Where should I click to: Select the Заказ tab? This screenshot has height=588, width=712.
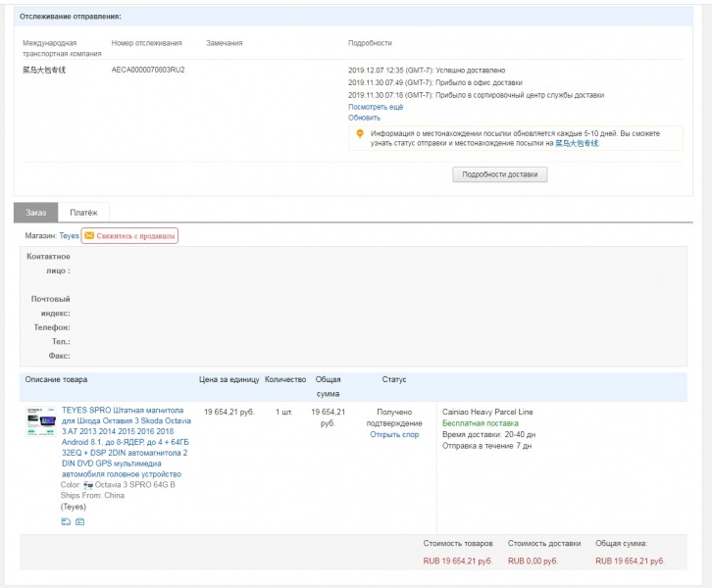(35, 213)
